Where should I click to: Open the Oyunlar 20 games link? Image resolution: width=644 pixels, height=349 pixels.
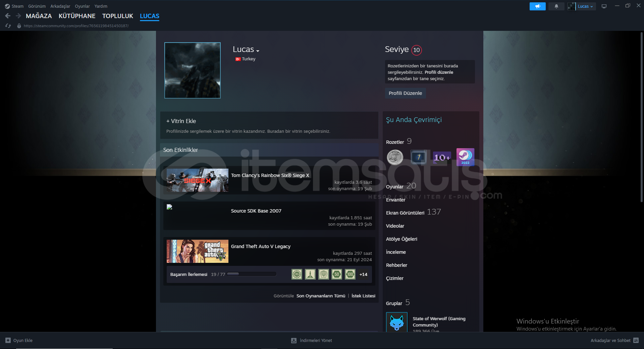coord(401,186)
